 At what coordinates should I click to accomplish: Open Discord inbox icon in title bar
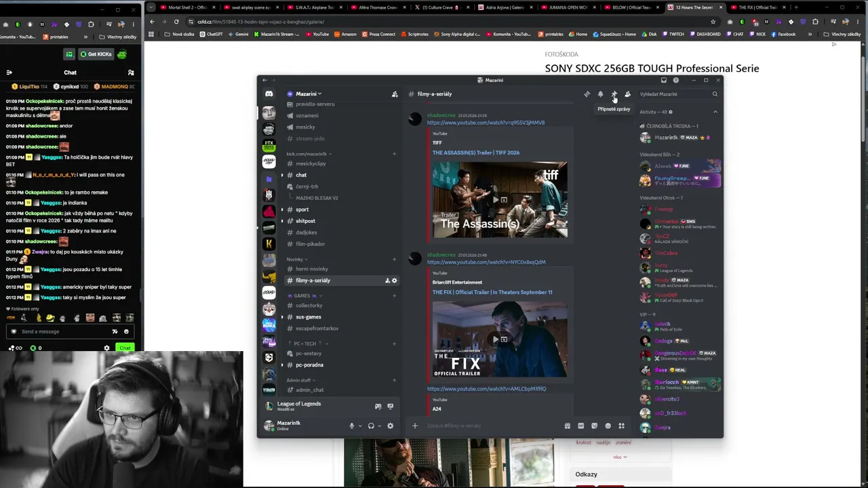tap(664, 80)
